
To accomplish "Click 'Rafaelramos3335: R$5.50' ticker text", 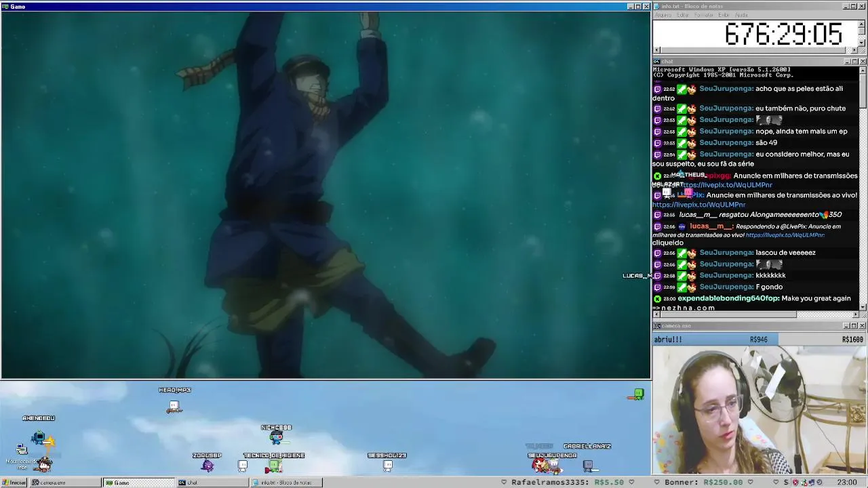I will pyautogui.click(x=567, y=483).
